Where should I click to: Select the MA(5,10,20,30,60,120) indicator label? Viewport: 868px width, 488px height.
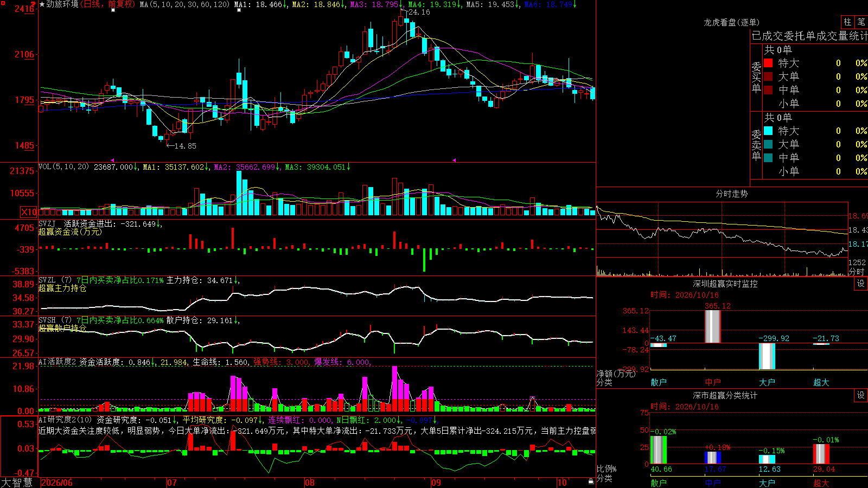point(184,4)
